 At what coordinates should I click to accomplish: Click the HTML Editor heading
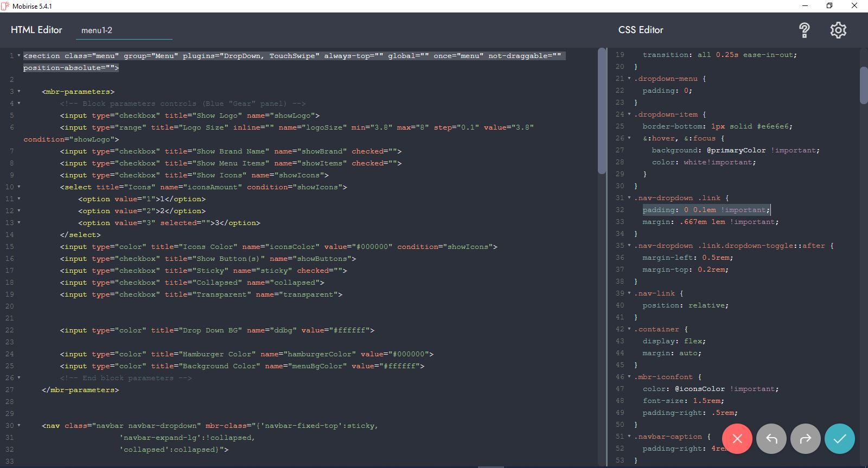pos(36,30)
